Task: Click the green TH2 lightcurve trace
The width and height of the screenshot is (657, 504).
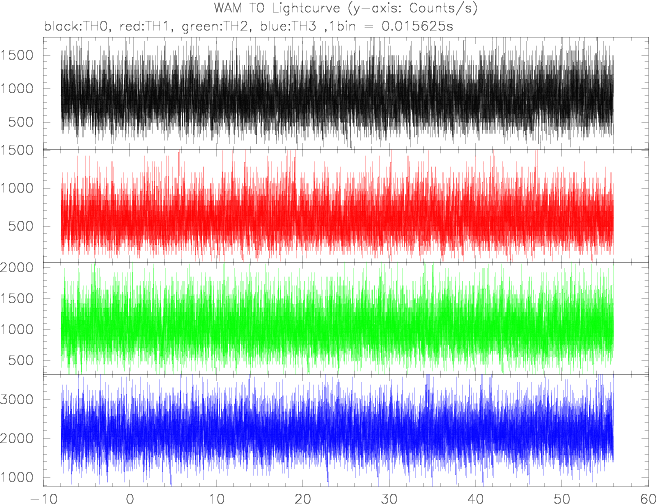Action: (x=337, y=320)
